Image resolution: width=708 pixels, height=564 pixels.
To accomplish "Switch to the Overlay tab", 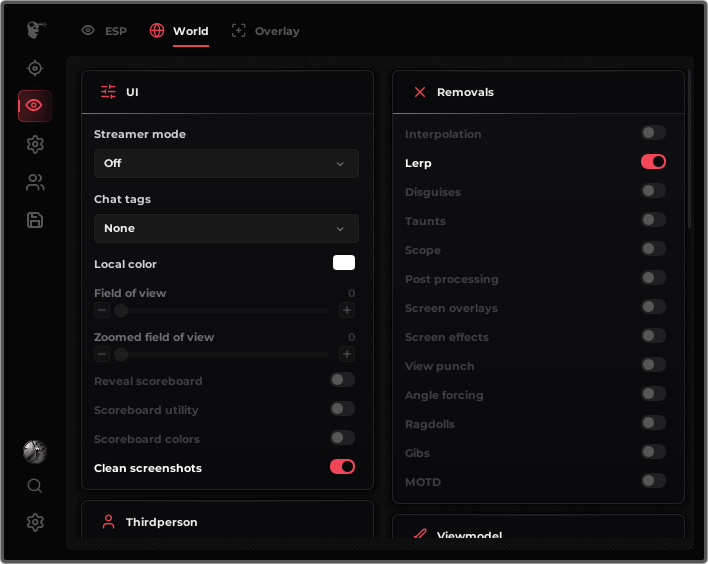I will coord(266,31).
